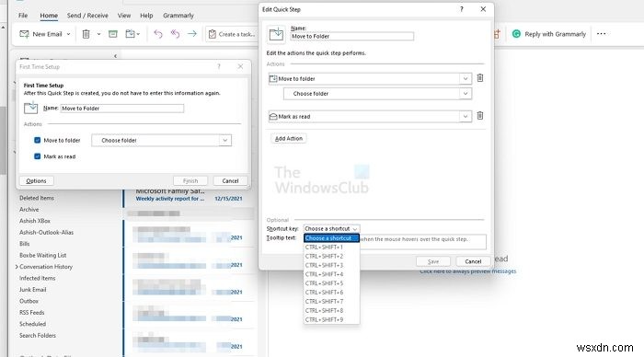The height and width of the screenshot is (357, 644).
Task: Open the Shortcut key combo box
Action: (331, 228)
